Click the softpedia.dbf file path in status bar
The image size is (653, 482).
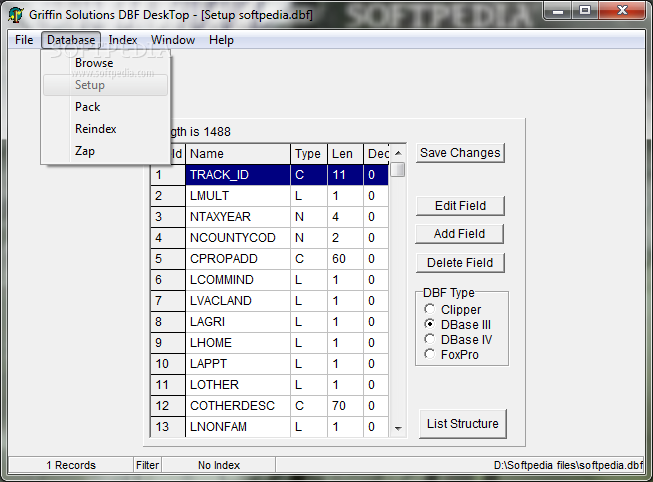[x=568, y=465]
